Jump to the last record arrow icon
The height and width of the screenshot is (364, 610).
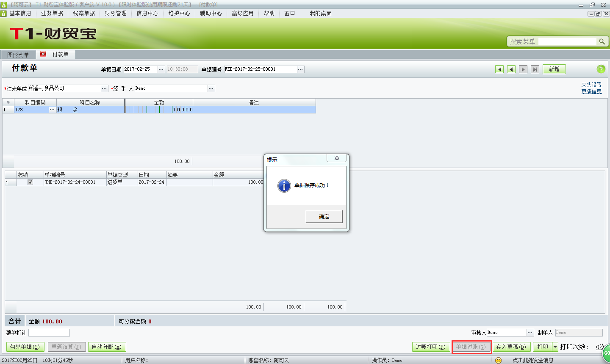(x=534, y=69)
